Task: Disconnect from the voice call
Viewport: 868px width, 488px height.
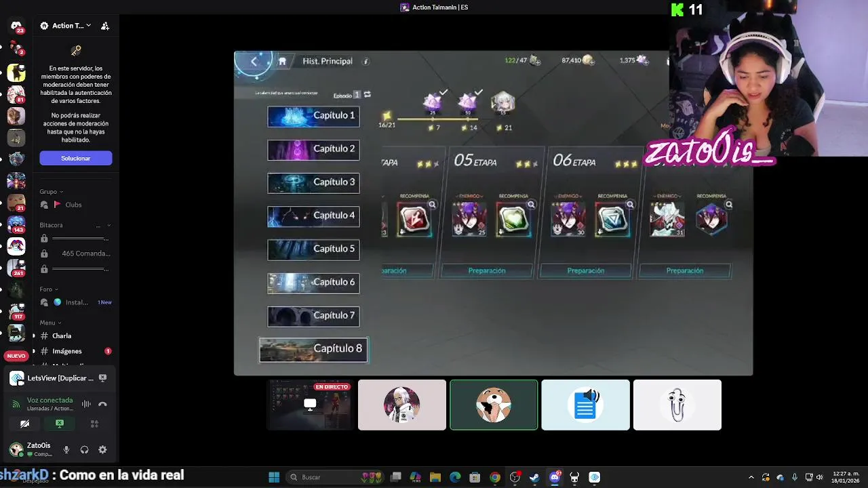Action: point(102,404)
